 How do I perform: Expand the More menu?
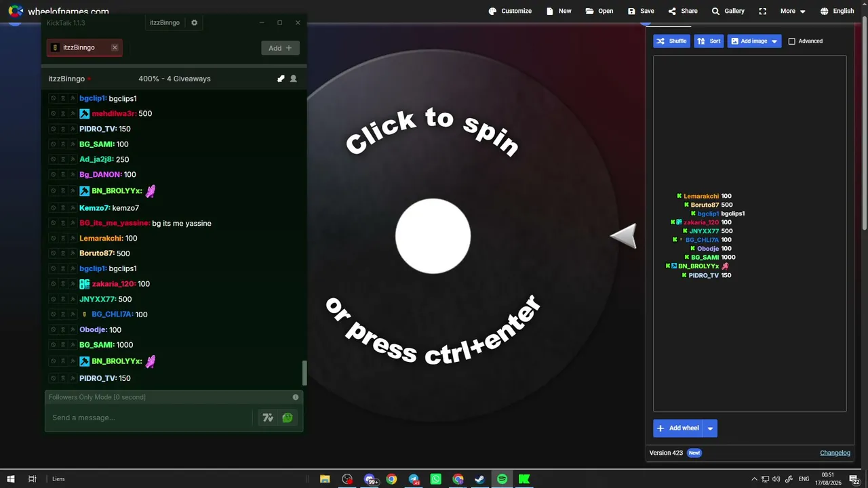[793, 11]
